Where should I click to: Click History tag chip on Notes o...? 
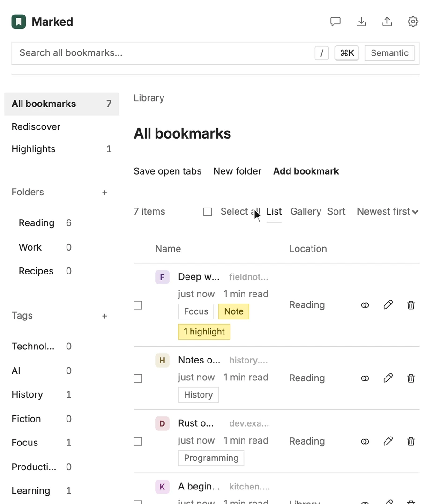[198, 395]
